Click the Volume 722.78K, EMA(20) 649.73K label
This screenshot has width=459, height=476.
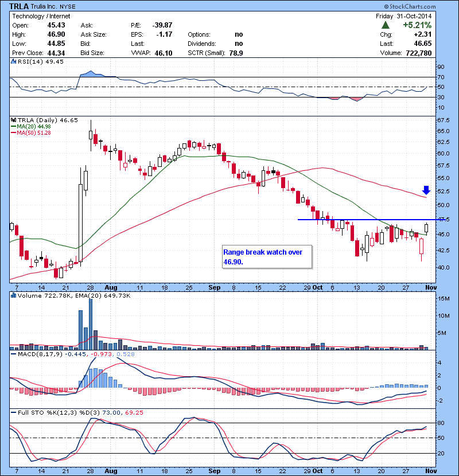74,296
